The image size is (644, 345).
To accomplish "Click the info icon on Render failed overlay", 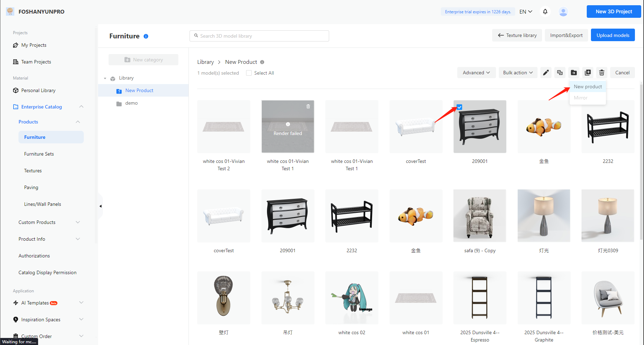I will (288, 124).
